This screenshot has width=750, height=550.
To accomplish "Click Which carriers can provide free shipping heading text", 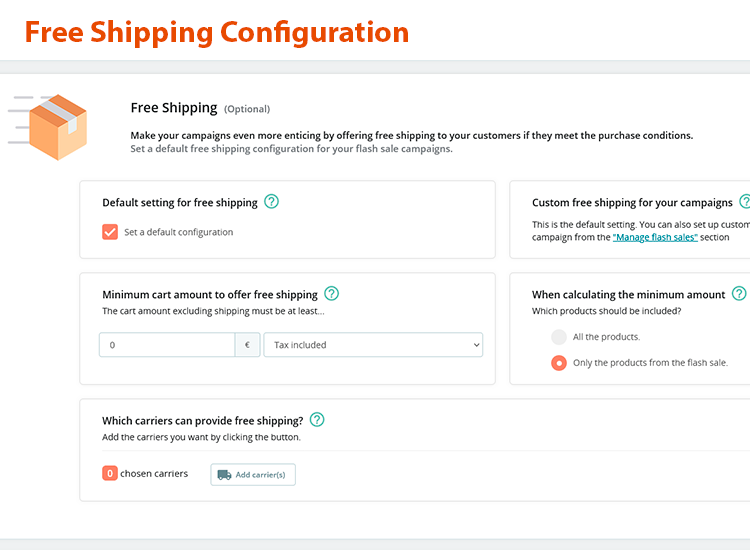I will pos(202,421).
